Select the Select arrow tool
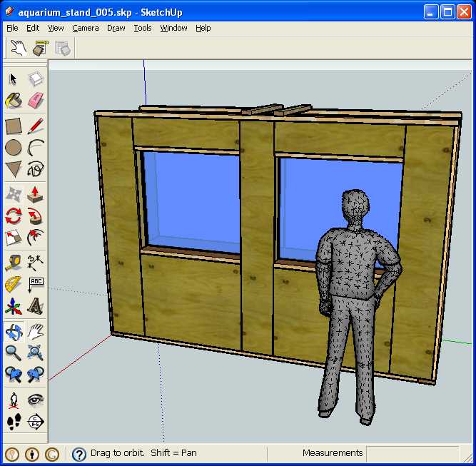Viewport: 476px width, 466px height. (x=14, y=79)
